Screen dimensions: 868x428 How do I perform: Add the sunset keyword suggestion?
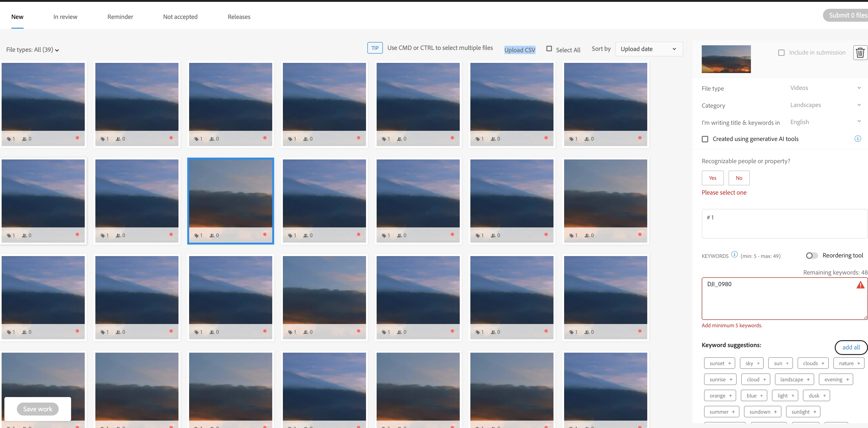coord(720,363)
